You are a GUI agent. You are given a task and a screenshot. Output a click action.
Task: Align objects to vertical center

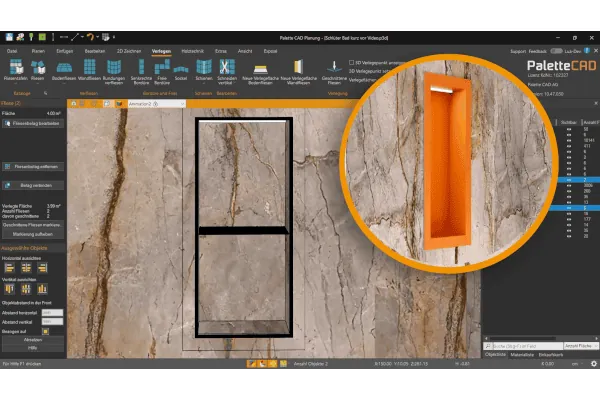[x=26, y=289]
